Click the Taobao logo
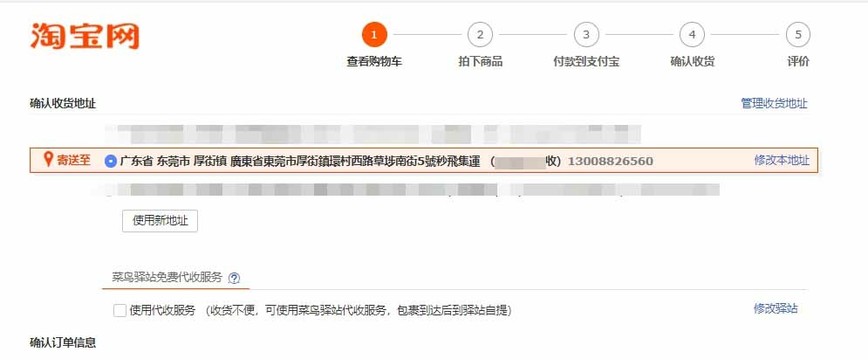 tap(85, 36)
